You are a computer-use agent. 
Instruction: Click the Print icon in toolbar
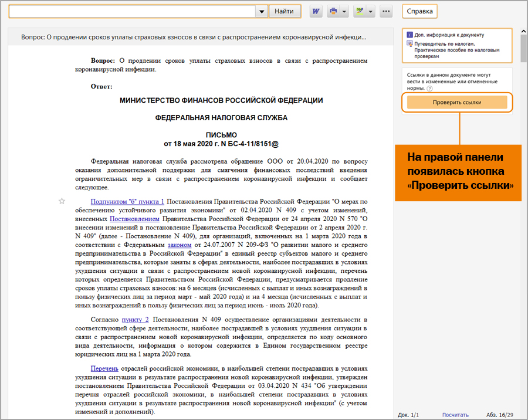coord(333,11)
